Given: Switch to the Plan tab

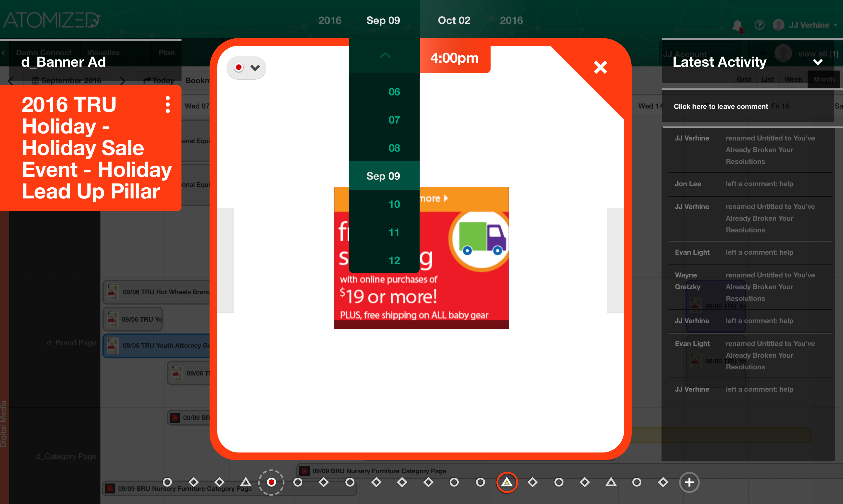Looking at the screenshot, I should 167,53.
